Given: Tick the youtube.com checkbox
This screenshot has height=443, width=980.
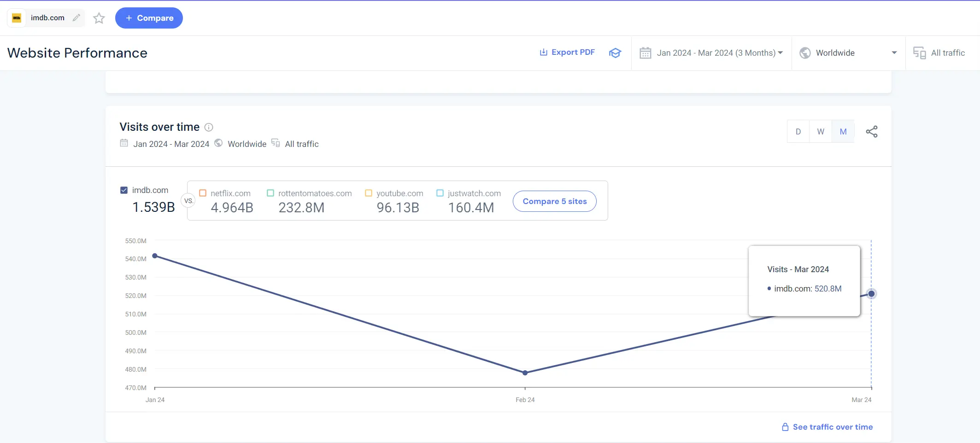Looking at the screenshot, I should [x=369, y=193].
